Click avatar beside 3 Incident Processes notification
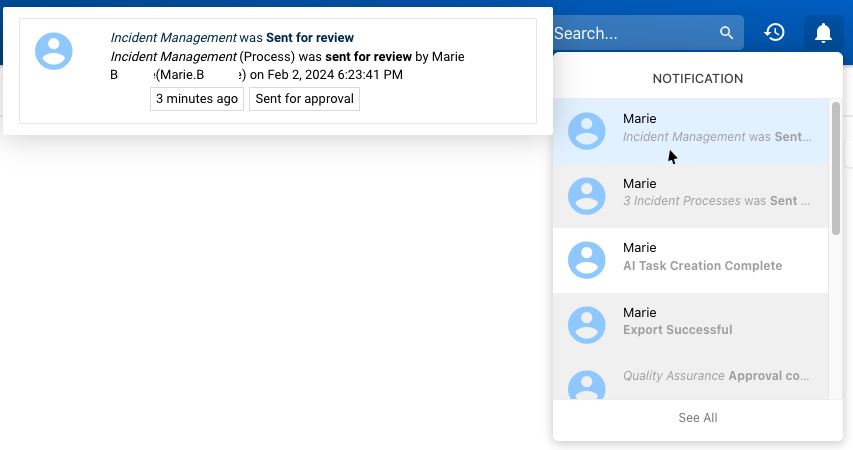 (587, 195)
